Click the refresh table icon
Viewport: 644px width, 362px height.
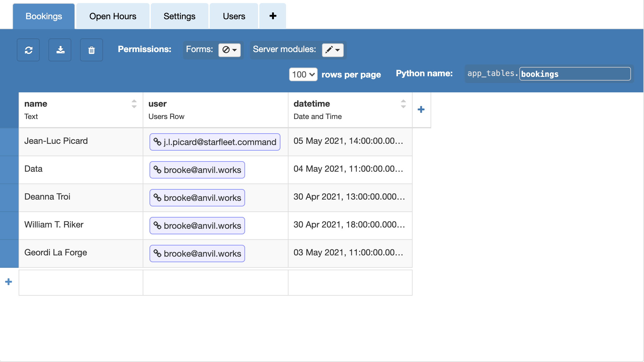pos(28,50)
